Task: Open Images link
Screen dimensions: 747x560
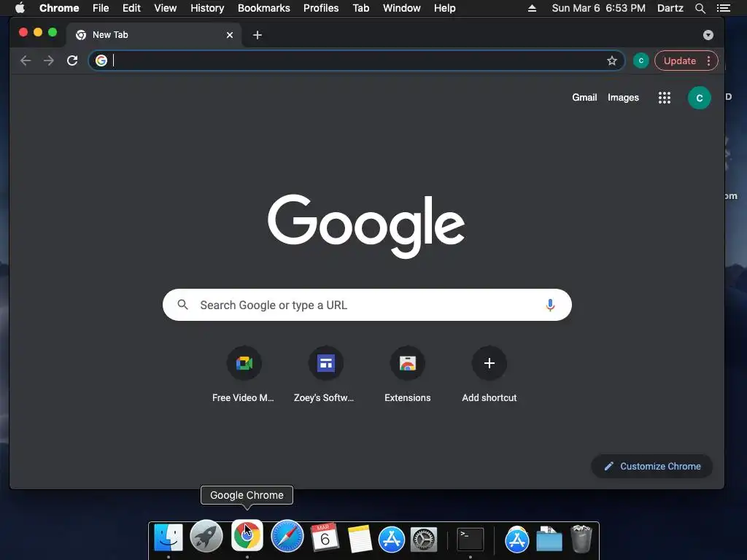Action: pos(623,98)
